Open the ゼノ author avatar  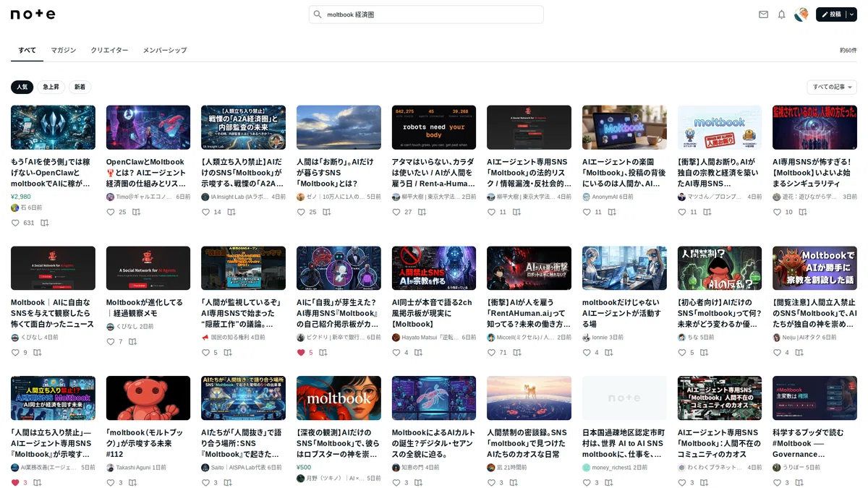301,197
